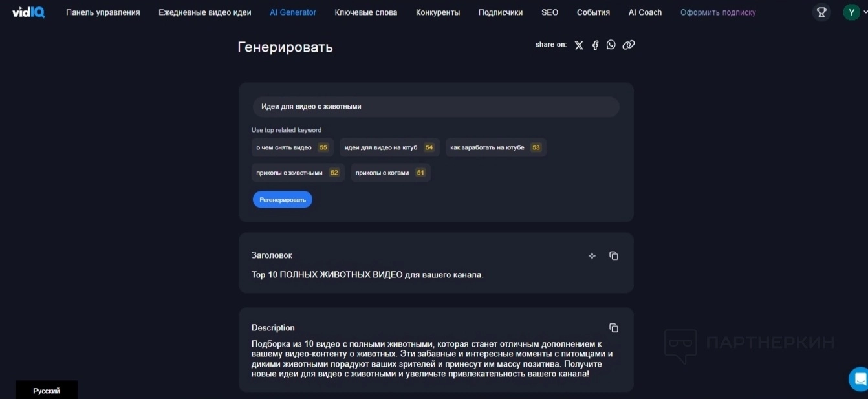
Task: Share on X (Twitter) icon
Action: (579, 45)
